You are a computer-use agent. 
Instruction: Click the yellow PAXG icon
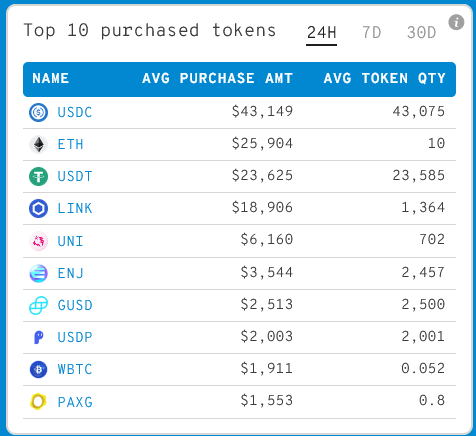click(x=38, y=401)
